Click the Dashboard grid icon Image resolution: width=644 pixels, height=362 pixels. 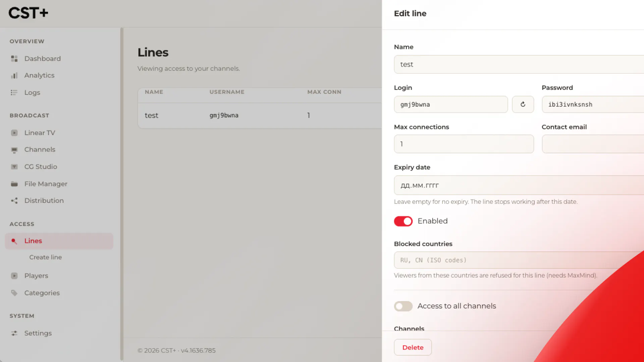pos(14,59)
